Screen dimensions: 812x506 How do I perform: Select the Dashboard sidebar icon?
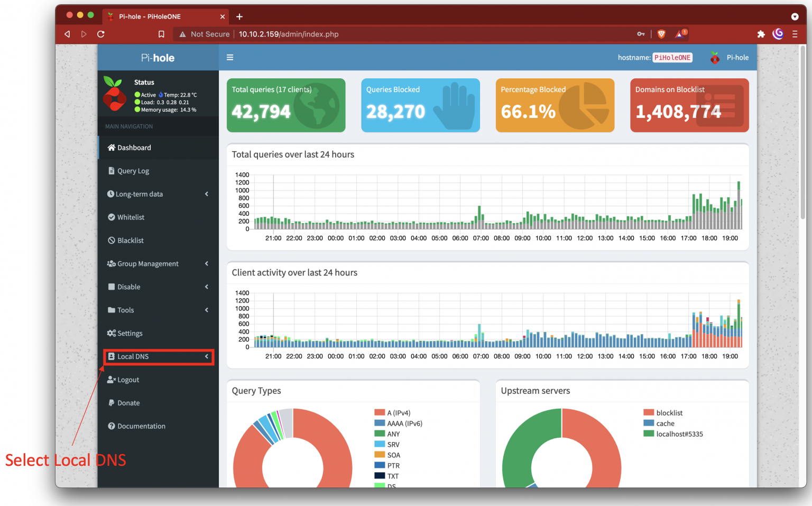click(x=111, y=148)
